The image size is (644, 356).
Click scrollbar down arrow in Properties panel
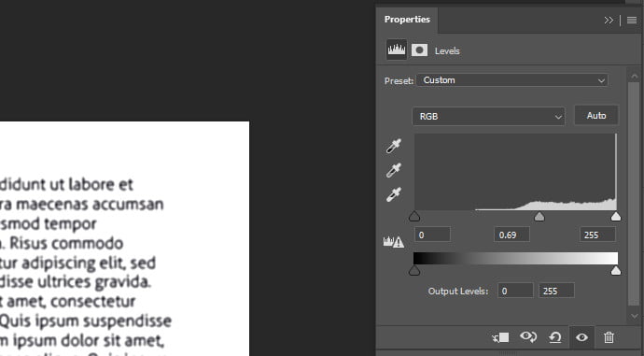[634, 316]
